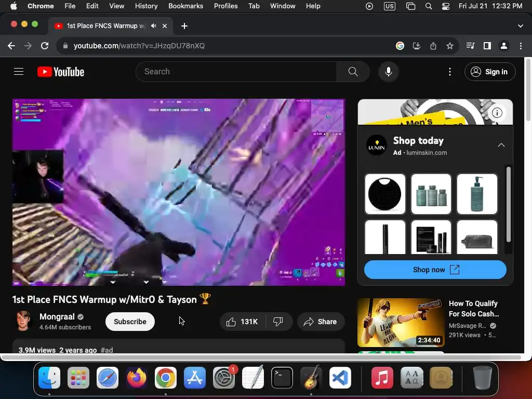Click the install/download icon in address bar

(x=417, y=46)
